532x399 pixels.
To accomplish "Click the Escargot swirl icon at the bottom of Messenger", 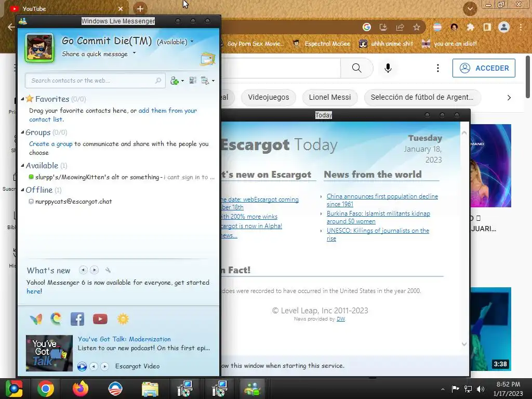I will [x=56, y=319].
